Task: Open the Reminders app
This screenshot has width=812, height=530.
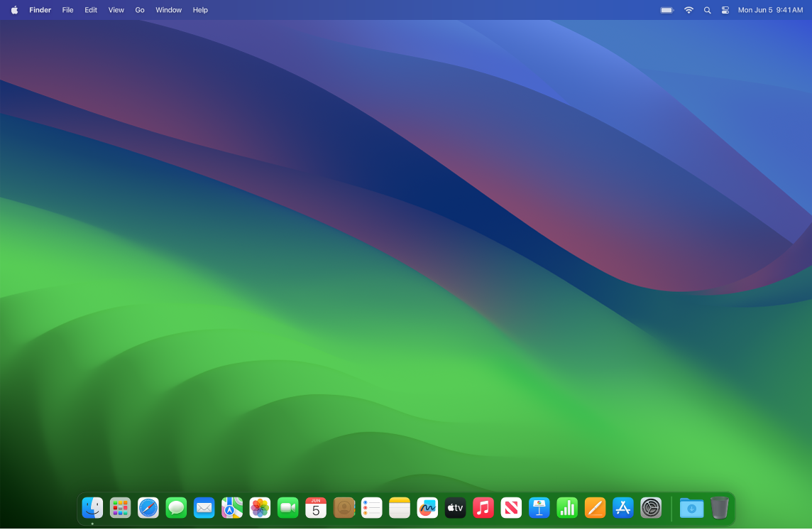Action: [x=371, y=507]
